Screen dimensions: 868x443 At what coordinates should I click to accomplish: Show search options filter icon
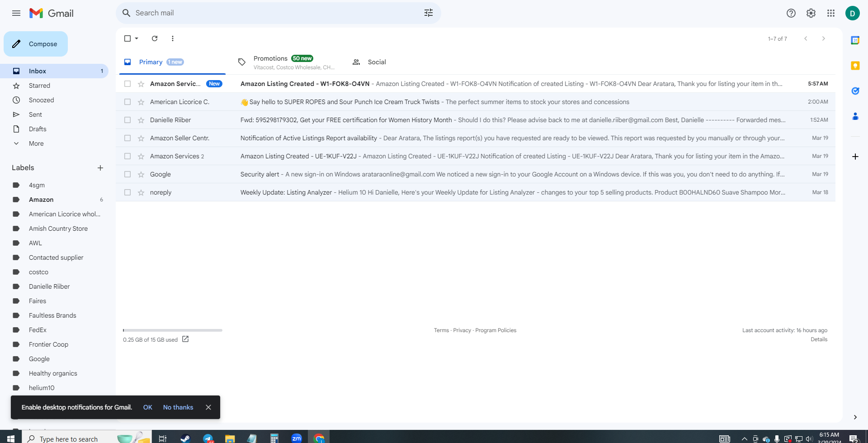point(429,13)
